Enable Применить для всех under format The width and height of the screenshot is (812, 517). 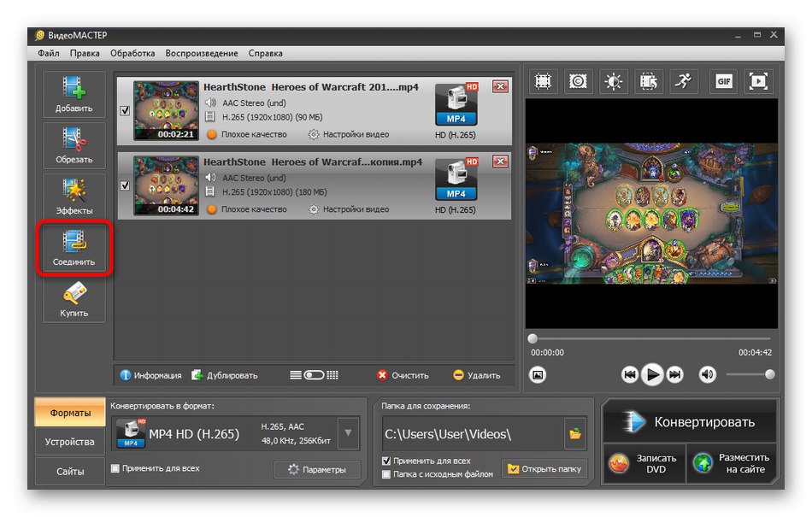(115, 468)
